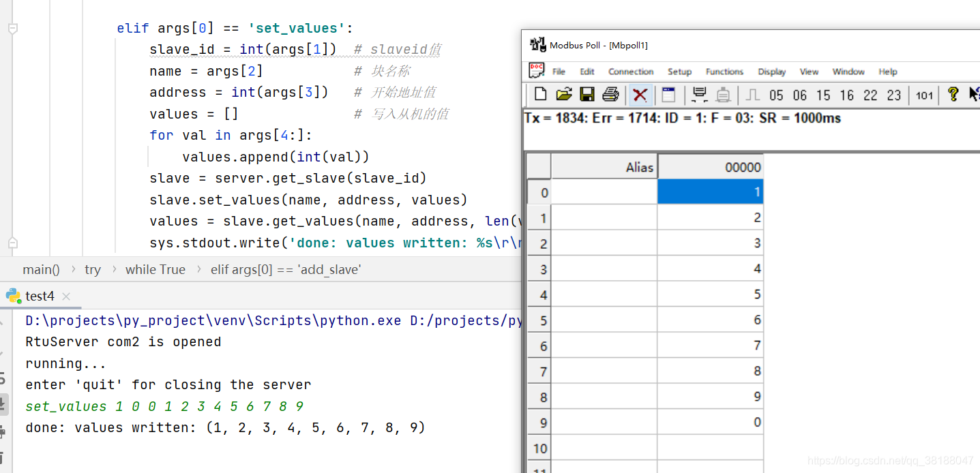The width and height of the screenshot is (980, 473).
Task: Open the Help menu in Modbus Poll
Action: pyautogui.click(x=888, y=72)
